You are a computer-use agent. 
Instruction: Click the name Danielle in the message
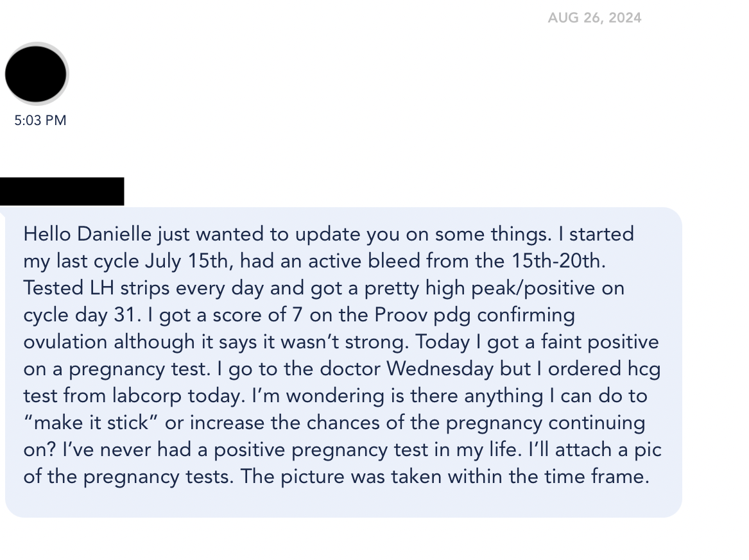(x=114, y=234)
